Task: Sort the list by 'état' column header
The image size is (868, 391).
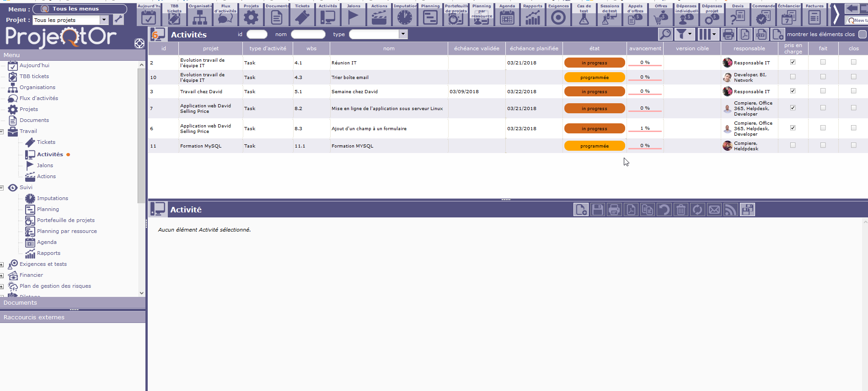Action: 595,48
